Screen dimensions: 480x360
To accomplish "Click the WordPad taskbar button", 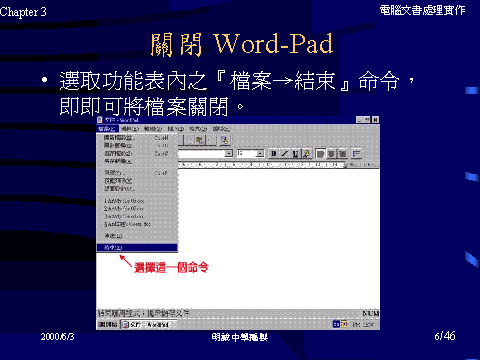I will click(149, 324).
